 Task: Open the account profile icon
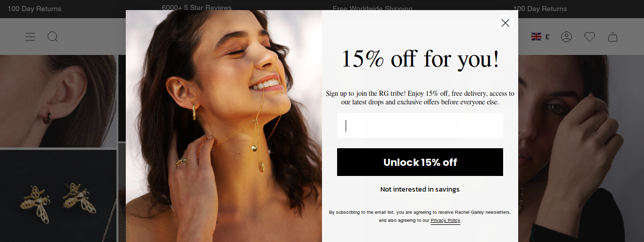click(567, 37)
